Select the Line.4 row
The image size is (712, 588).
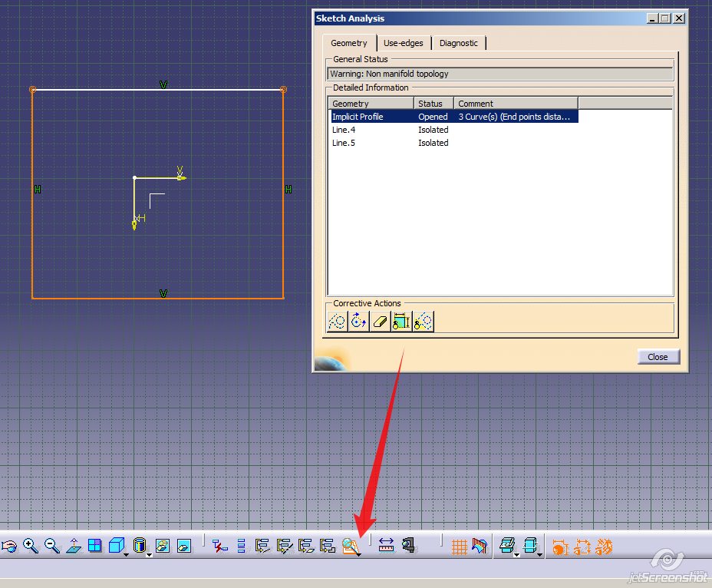click(454, 130)
